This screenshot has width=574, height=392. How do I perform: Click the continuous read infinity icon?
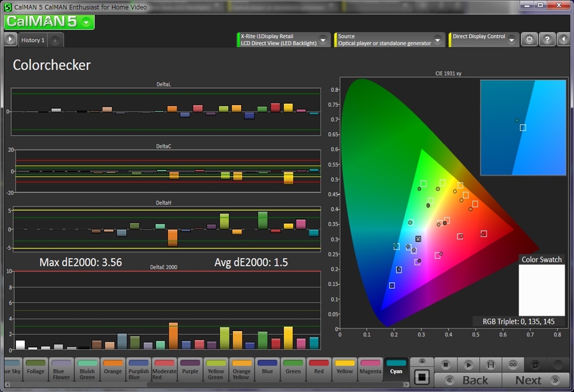pyautogui.click(x=513, y=365)
